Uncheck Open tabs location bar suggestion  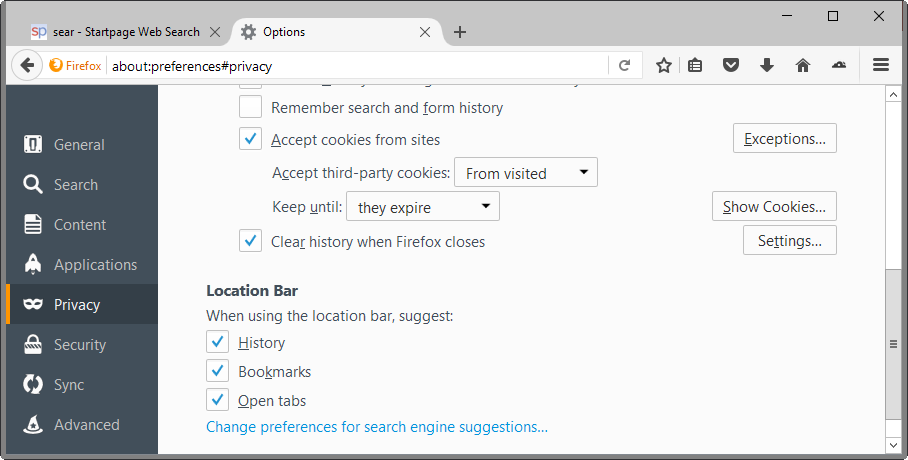(217, 400)
